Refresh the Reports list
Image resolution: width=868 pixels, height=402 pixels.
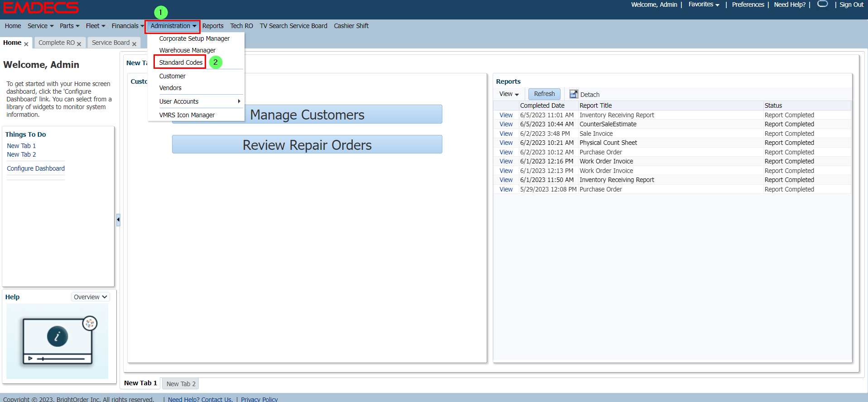click(544, 94)
